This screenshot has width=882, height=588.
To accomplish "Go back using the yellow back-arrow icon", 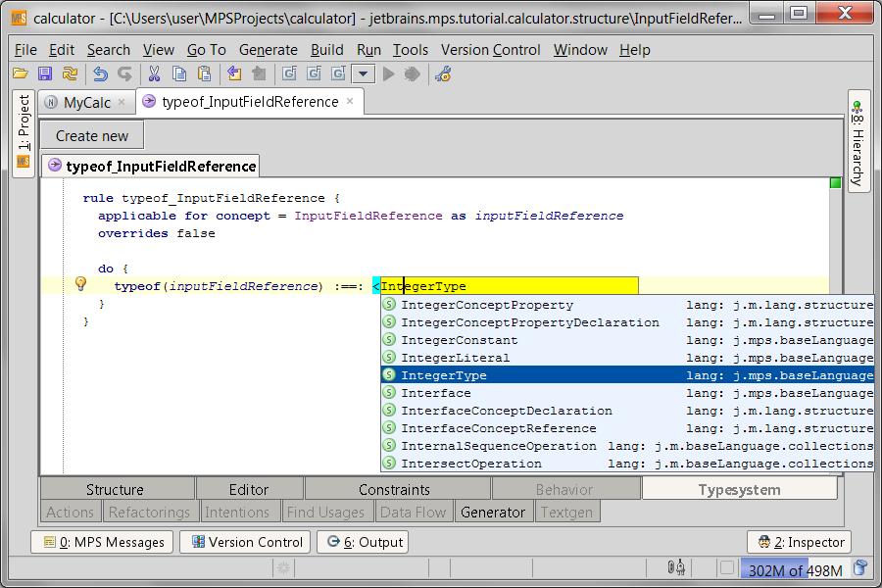I will pyautogui.click(x=234, y=73).
